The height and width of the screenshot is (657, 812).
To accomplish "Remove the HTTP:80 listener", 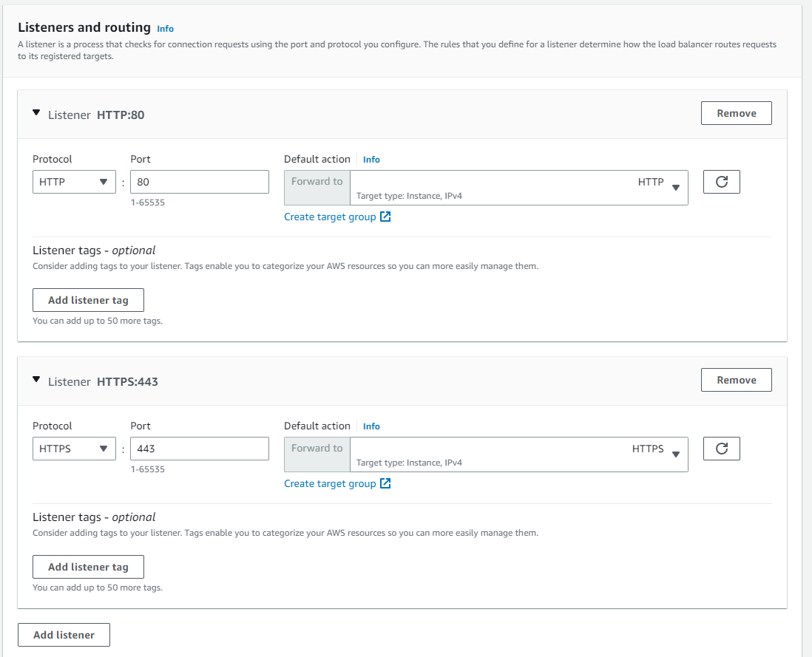I will point(737,113).
